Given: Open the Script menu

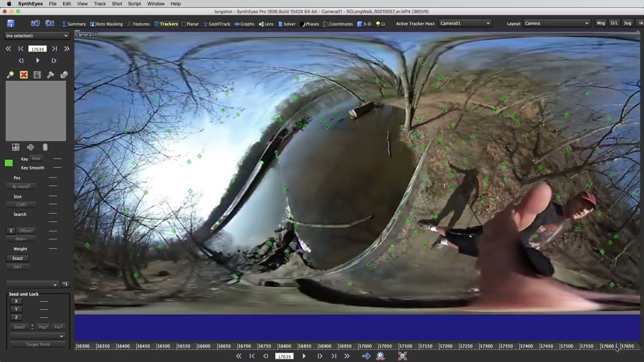Looking at the screenshot, I should [x=134, y=4].
